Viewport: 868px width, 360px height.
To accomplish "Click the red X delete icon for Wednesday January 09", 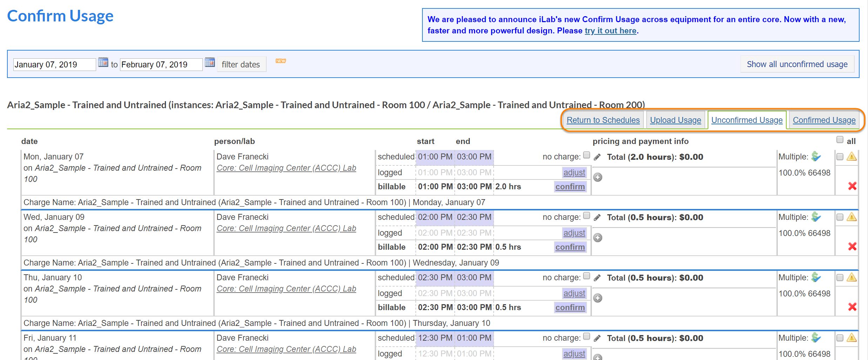I will pos(852,247).
